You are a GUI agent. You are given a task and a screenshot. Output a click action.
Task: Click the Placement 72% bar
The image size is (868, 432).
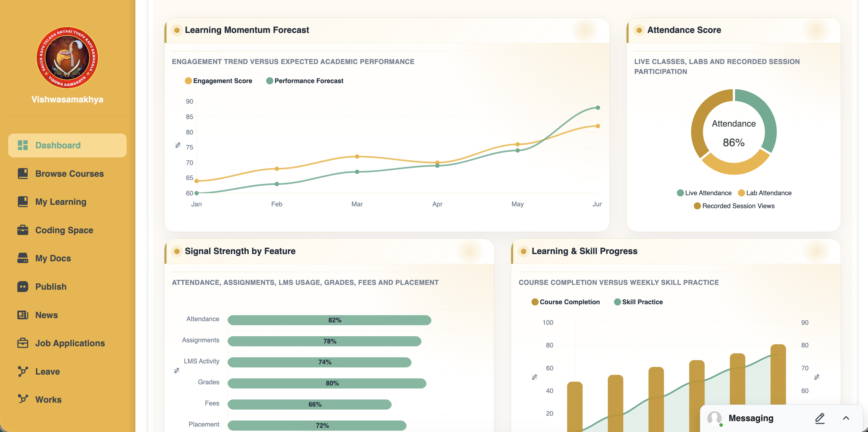coord(317,425)
